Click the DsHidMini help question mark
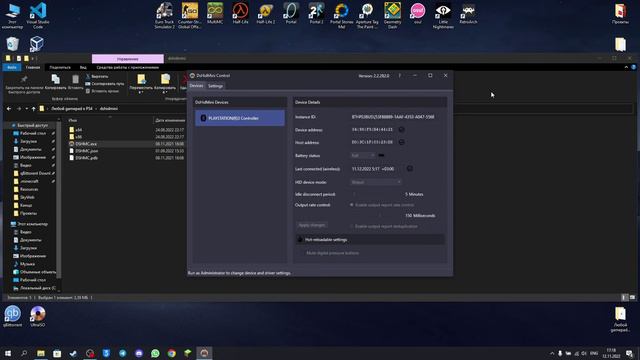 click(x=400, y=76)
